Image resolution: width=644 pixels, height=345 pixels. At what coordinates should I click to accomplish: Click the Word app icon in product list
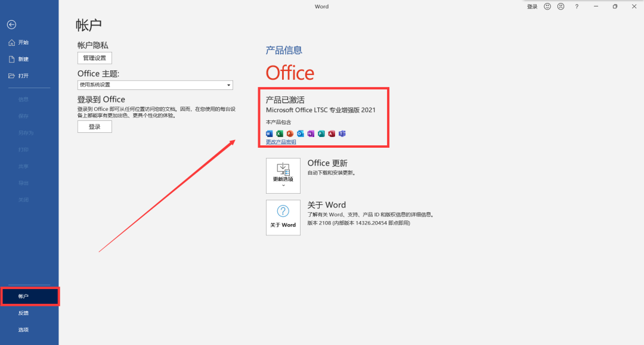coord(270,133)
